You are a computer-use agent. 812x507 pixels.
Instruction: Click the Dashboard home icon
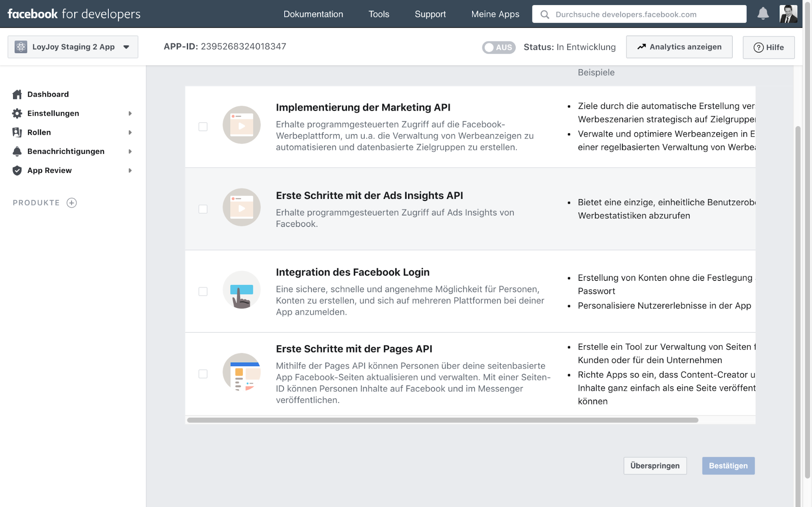pos(17,94)
